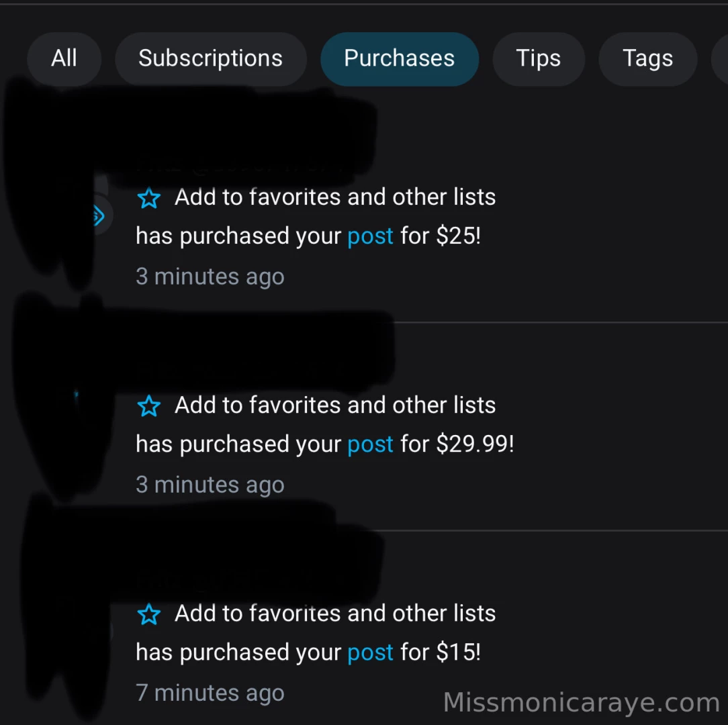Click the star icon on the $15 notification
Image resolution: width=728 pixels, height=725 pixels.
(148, 614)
